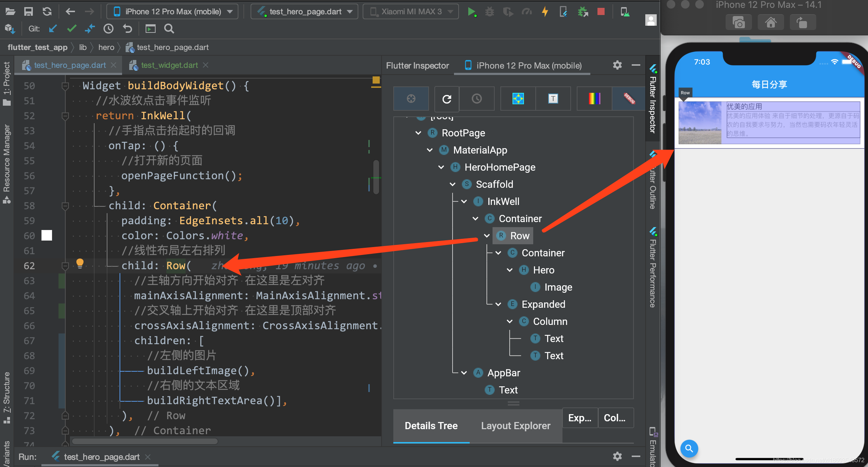This screenshot has width=868, height=467.
Task: Collapse the Scaffold tree node
Action: [x=453, y=184]
